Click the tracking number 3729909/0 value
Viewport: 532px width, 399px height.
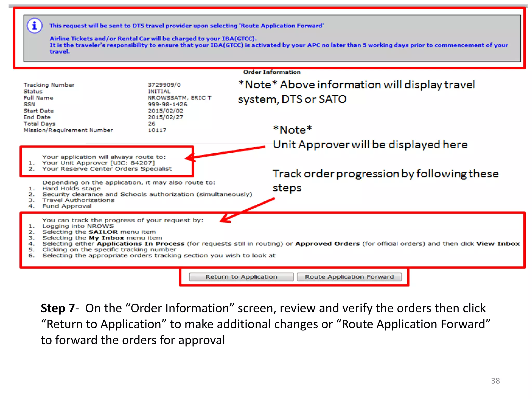pyautogui.click(x=164, y=85)
